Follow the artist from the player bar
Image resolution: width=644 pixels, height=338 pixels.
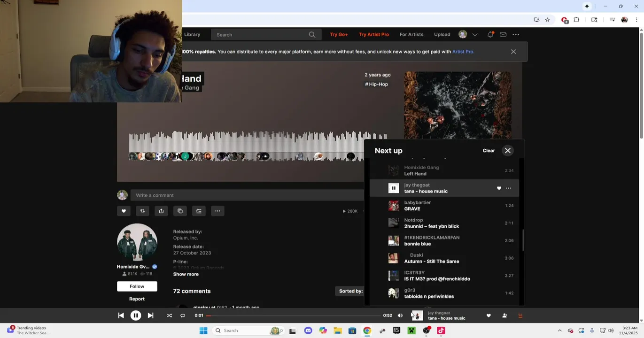pos(504,315)
